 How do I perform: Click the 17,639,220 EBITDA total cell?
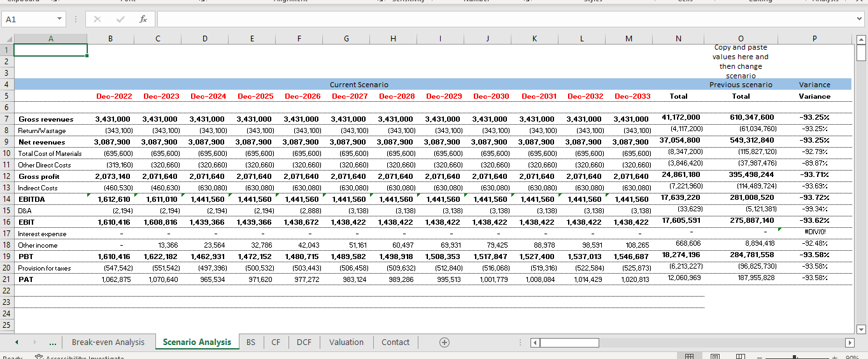[681, 197]
